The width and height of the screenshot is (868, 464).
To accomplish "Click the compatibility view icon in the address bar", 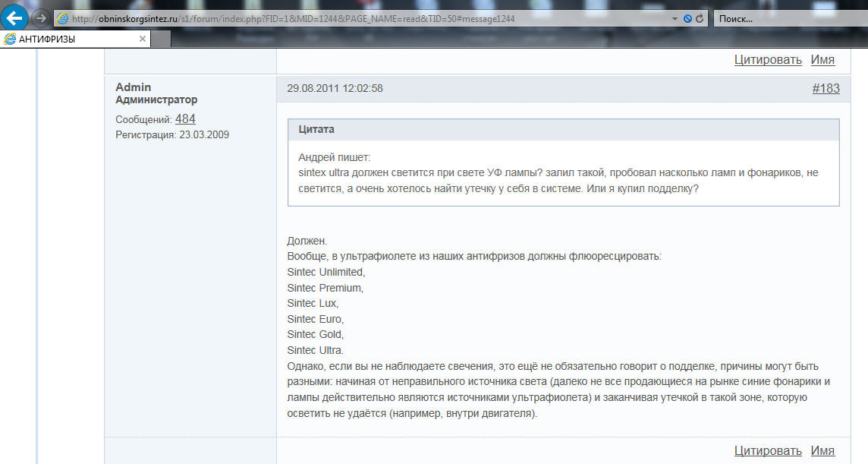I will click(x=687, y=19).
